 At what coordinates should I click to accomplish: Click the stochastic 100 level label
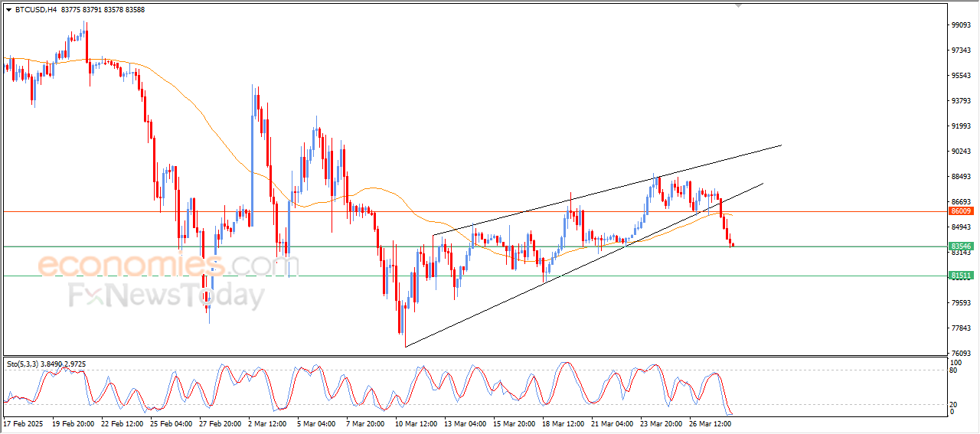pyautogui.click(x=955, y=362)
